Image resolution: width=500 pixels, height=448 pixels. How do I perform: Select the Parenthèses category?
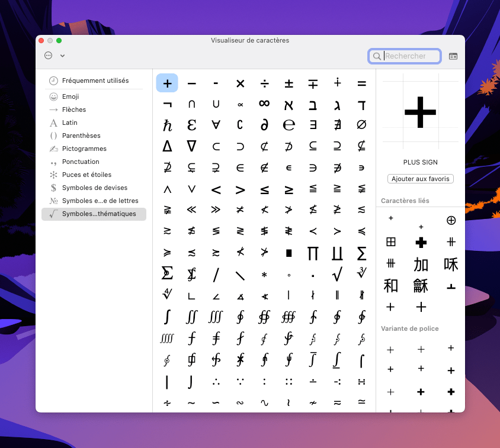pos(81,136)
